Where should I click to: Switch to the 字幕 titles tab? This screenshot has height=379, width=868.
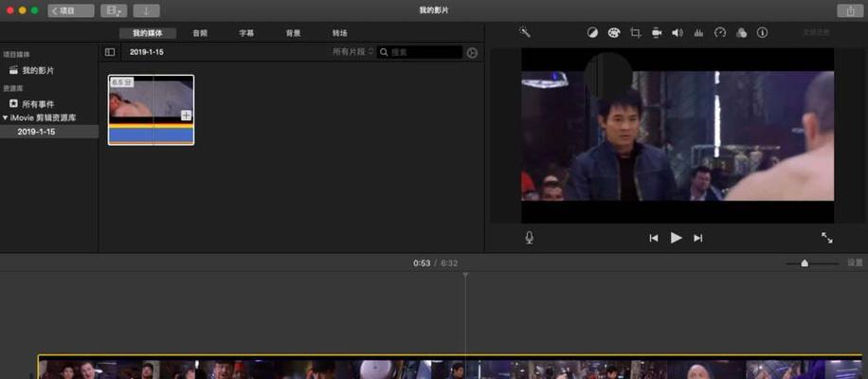(246, 33)
